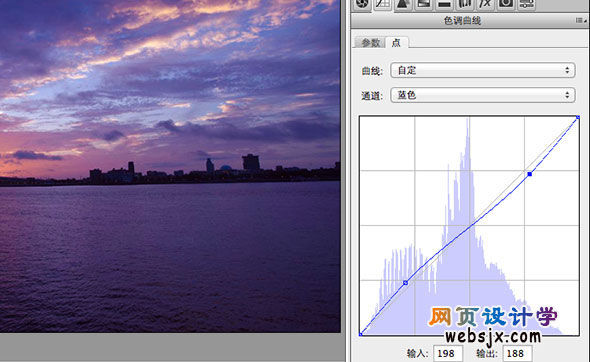
Task: Open the HSL / Grayscale panel icon
Action: coord(424,5)
